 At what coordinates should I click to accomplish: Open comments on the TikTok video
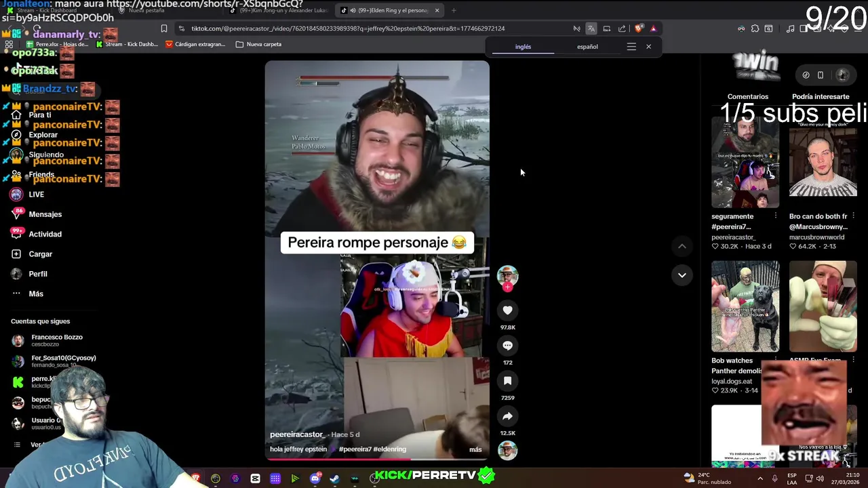(x=507, y=345)
